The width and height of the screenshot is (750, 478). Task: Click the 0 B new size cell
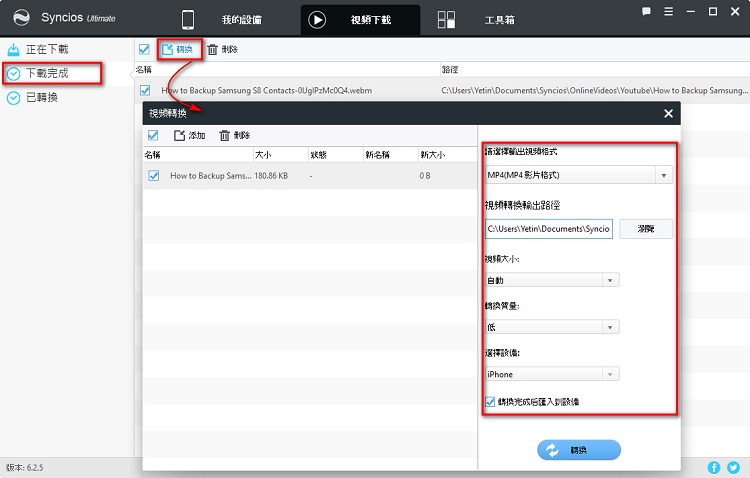pos(425,176)
